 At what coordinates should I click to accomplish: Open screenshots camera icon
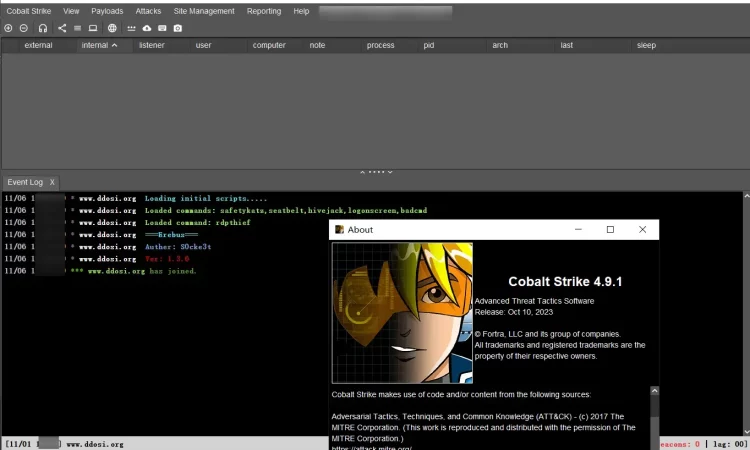click(177, 28)
